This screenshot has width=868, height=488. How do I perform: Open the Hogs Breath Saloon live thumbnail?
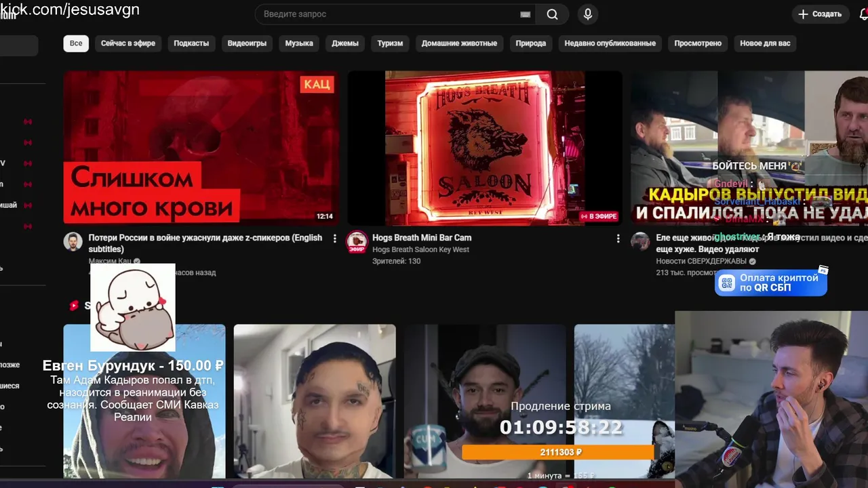[x=485, y=148]
